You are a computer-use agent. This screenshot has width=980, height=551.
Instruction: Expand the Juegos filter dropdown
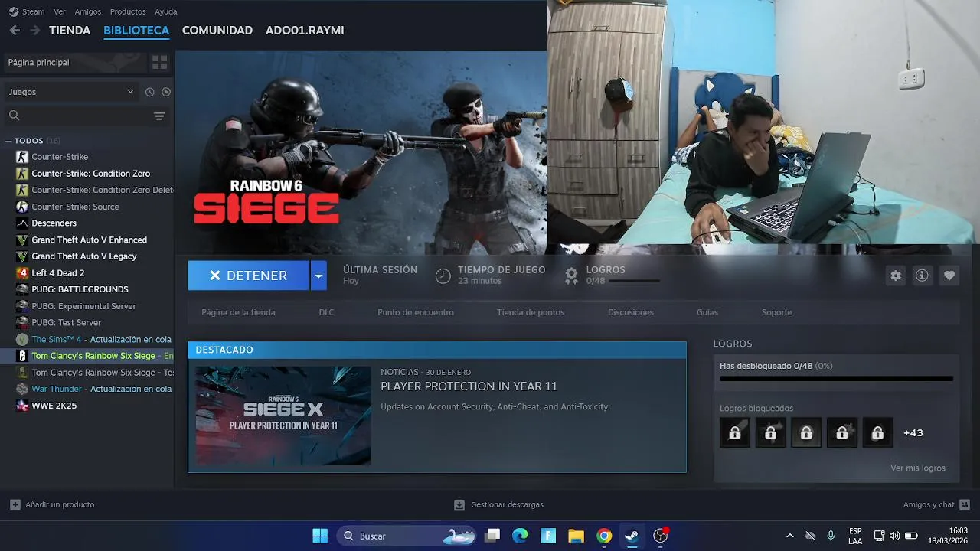click(x=71, y=92)
